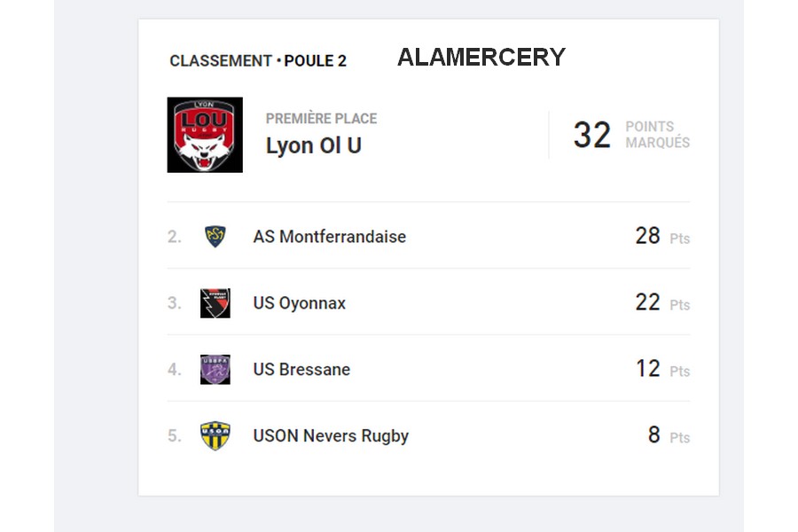Click the US Oyonnax team logo

pyautogui.click(x=215, y=303)
